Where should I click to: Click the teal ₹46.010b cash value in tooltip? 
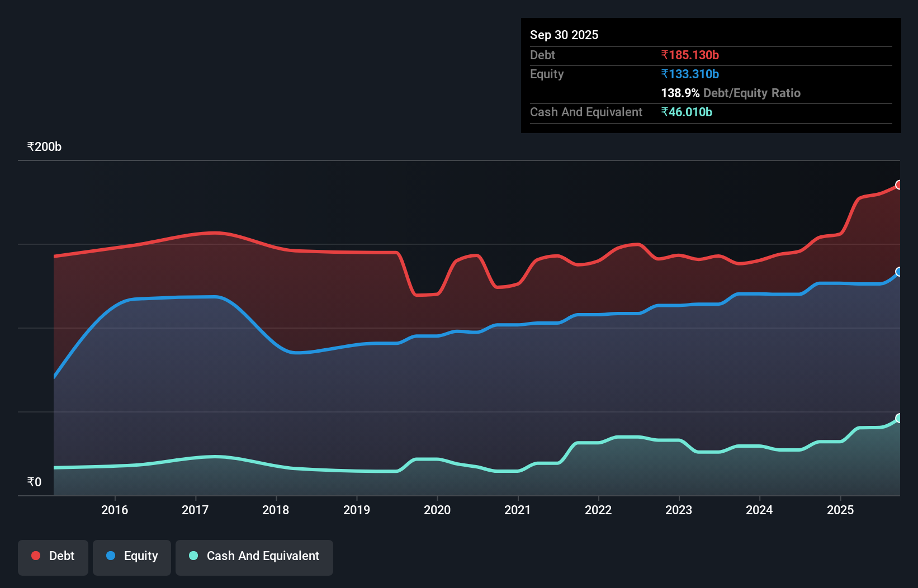pyautogui.click(x=687, y=112)
